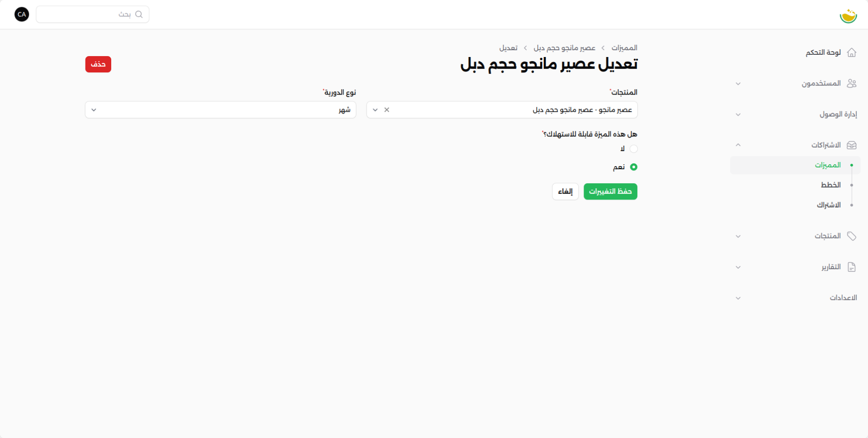The height and width of the screenshot is (438, 868).
Task: Go to عصير مانجو حجم دبل breadcrumb
Action: (564, 48)
